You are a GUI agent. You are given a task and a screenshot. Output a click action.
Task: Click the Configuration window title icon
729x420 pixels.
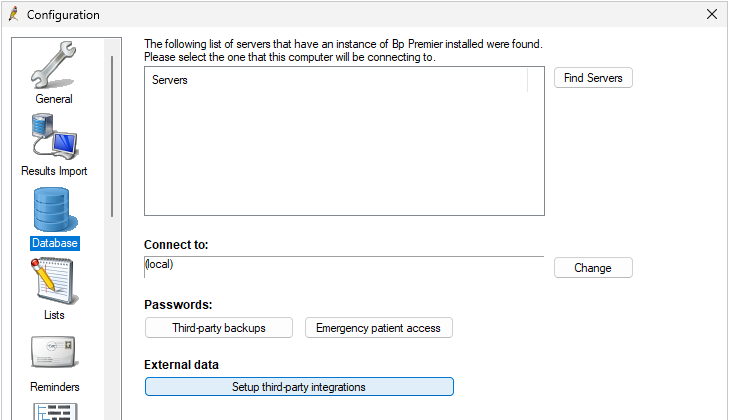(x=13, y=15)
